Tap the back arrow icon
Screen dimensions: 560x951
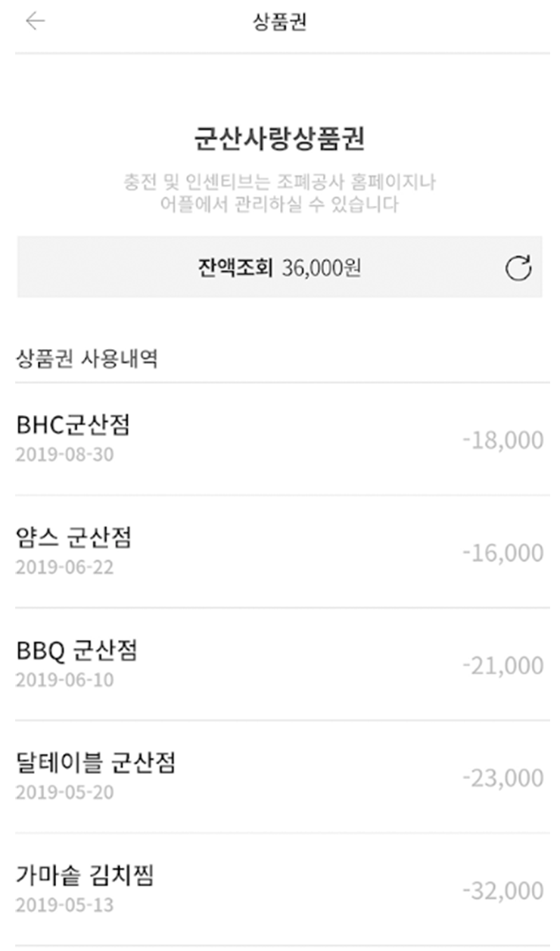coord(36,21)
